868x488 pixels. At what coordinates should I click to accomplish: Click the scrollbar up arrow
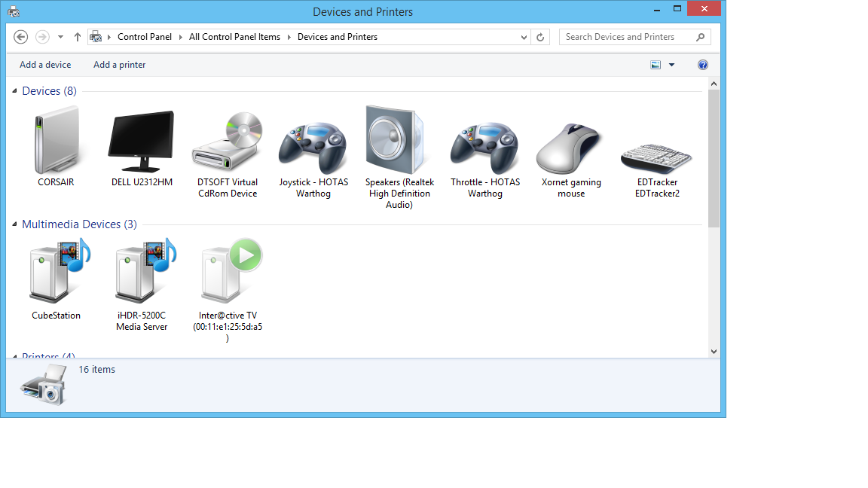point(714,84)
